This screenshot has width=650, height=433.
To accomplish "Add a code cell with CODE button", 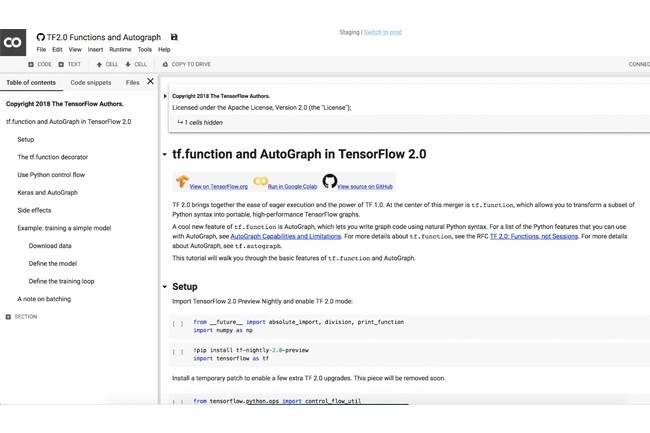I will (x=40, y=64).
